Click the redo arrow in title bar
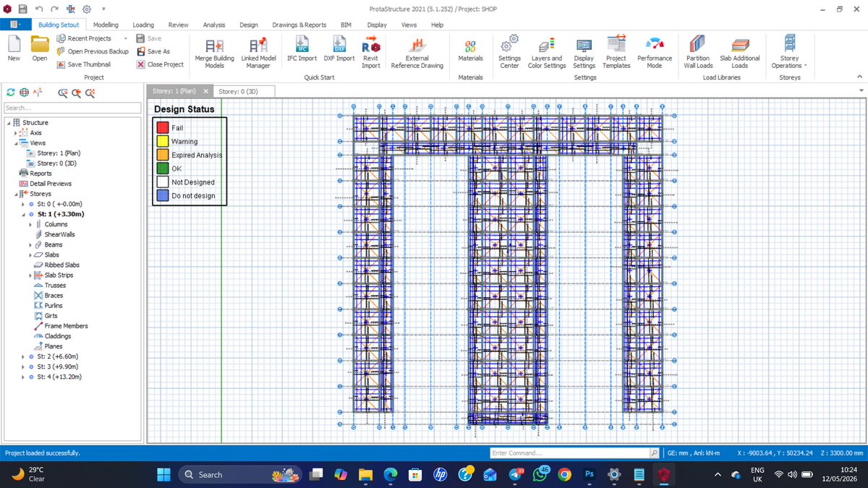868x488 pixels. (54, 9)
